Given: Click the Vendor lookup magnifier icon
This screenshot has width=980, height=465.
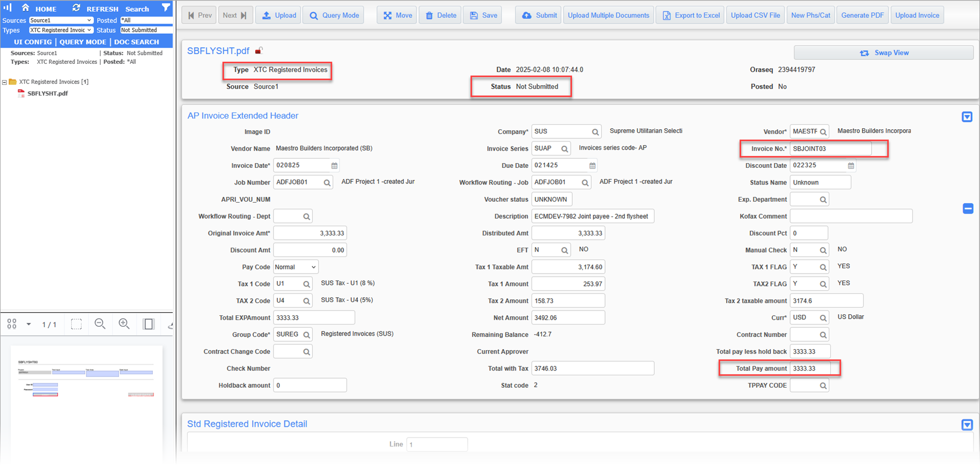Looking at the screenshot, I should coord(823,132).
